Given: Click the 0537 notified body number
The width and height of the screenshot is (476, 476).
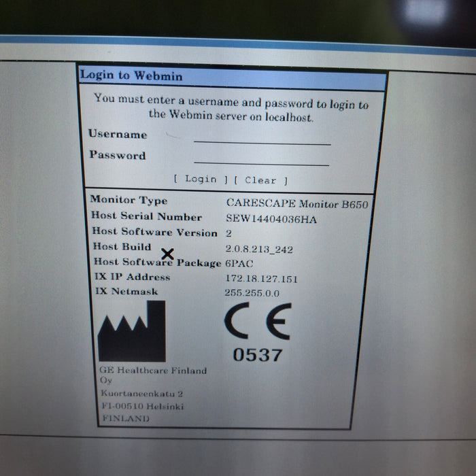Looking at the screenshot, I should (258, 354).
